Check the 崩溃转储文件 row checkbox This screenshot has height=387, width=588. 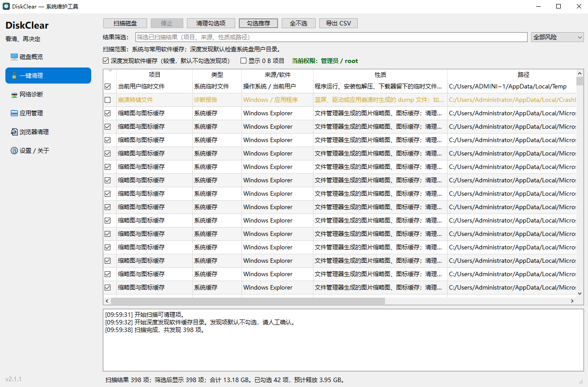click(107, 100)
